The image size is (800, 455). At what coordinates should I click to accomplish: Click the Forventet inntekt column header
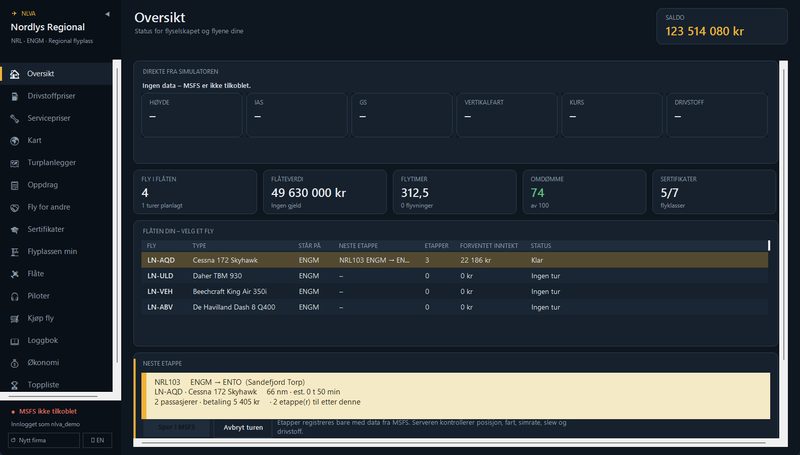(x=489, y=246)
